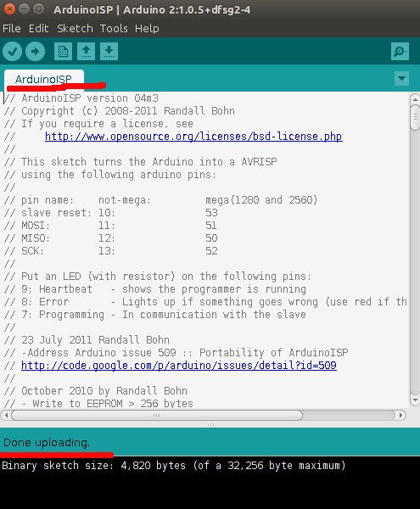The image size is (420, 509).
Task: Click the 'Put an LED (with resistor)' line
Action: [x=158, y=277]
